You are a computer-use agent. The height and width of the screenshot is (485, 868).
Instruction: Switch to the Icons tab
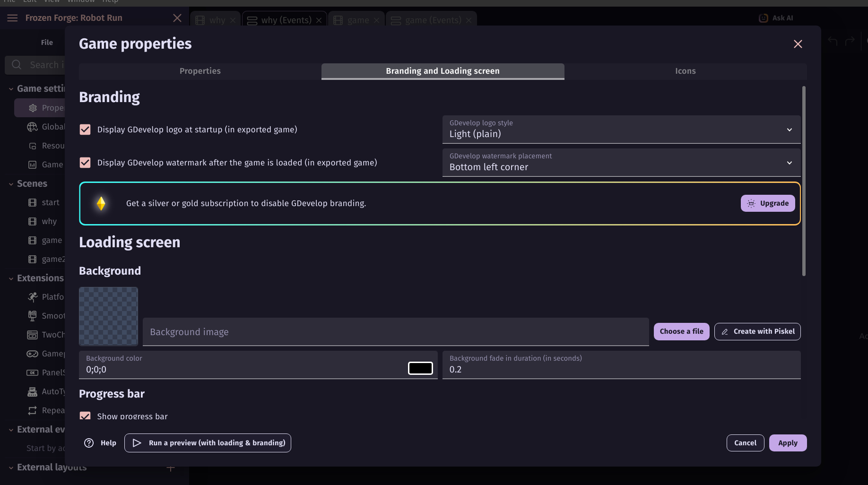click(685, 71)
